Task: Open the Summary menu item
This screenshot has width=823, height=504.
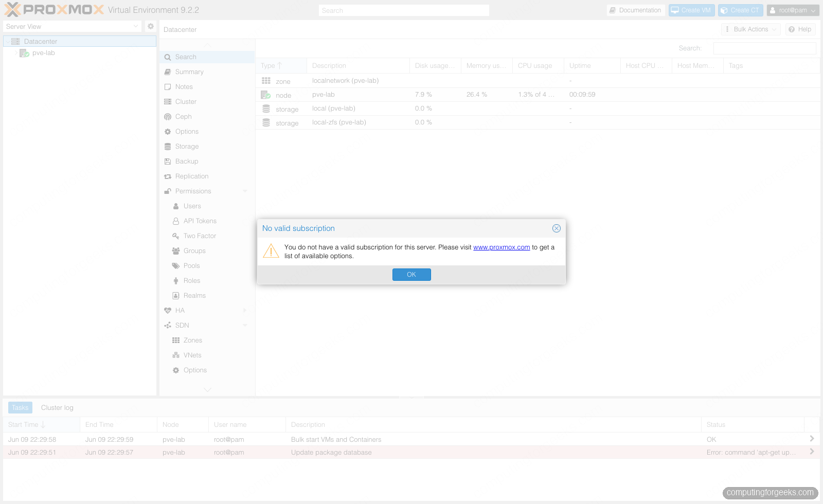Action: 207,72
